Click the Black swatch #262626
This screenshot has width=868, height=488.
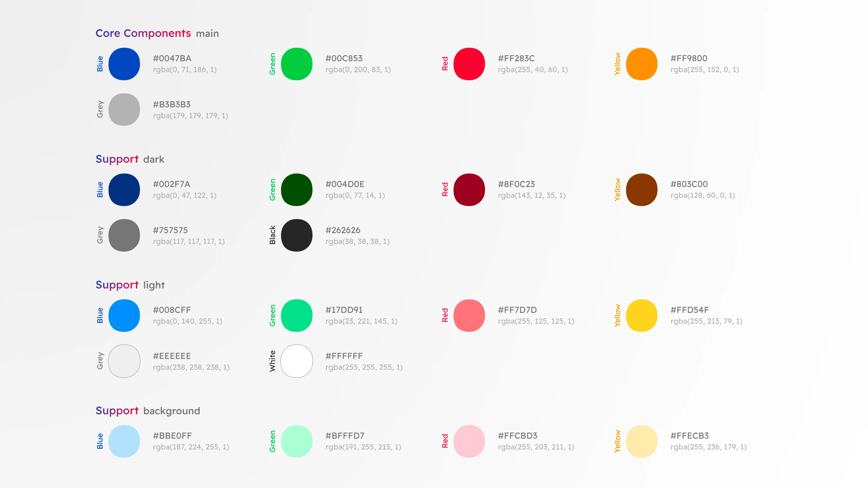coord(296,235)
